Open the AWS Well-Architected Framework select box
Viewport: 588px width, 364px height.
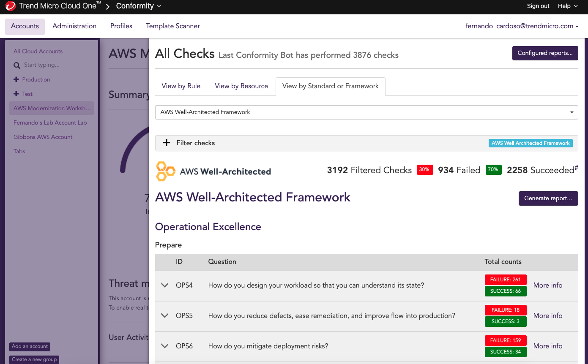click(x=366, y=112)
